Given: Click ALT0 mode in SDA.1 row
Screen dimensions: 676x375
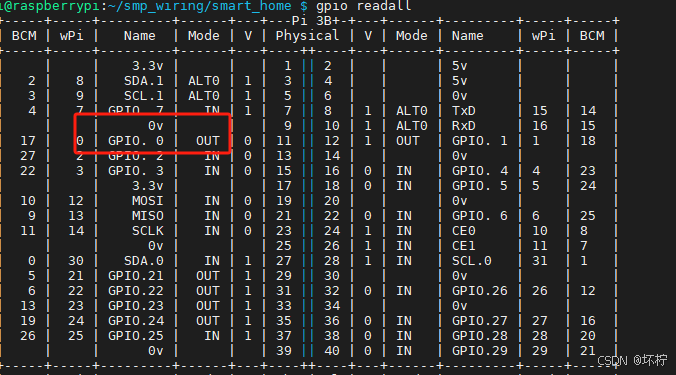Looking at the screenshot, I should point(203,81).
